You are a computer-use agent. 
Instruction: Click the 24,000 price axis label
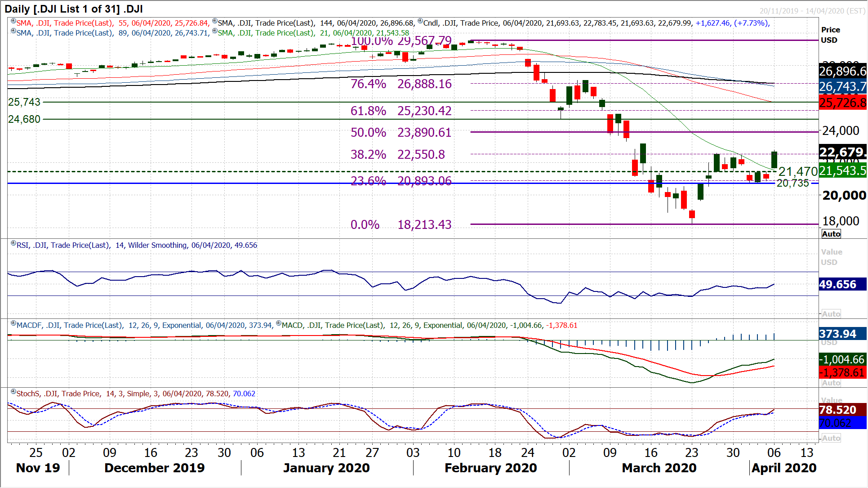(841, 130)
